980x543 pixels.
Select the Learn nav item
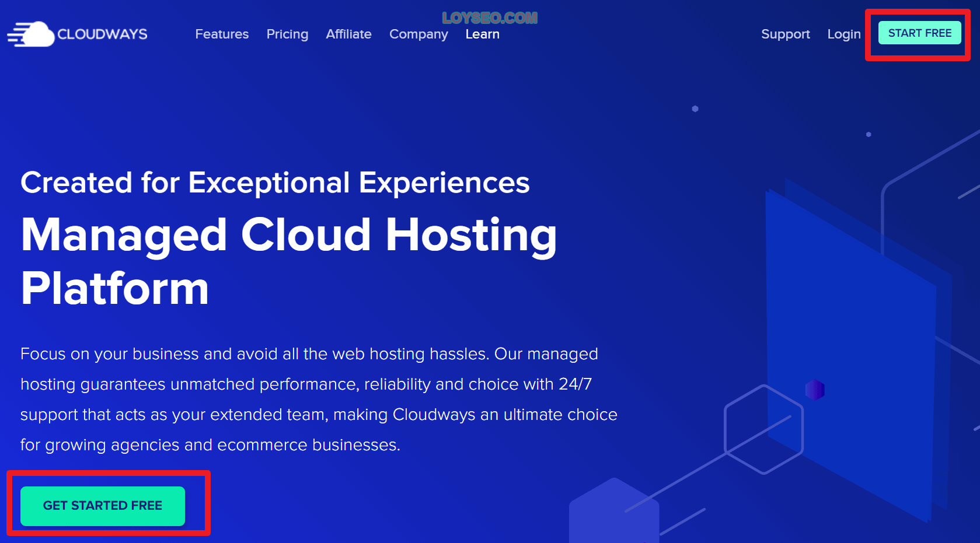point(482,34)
